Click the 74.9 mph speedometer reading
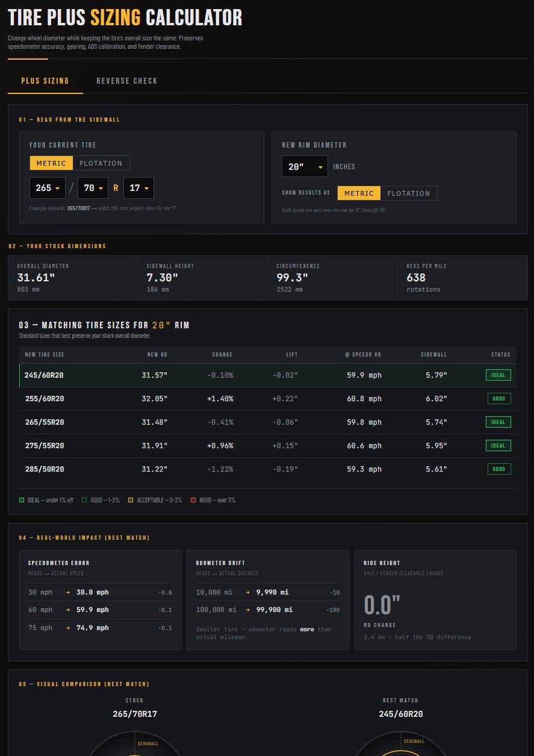This screenshot has width=534, height=756. click(x=93, y=628)
